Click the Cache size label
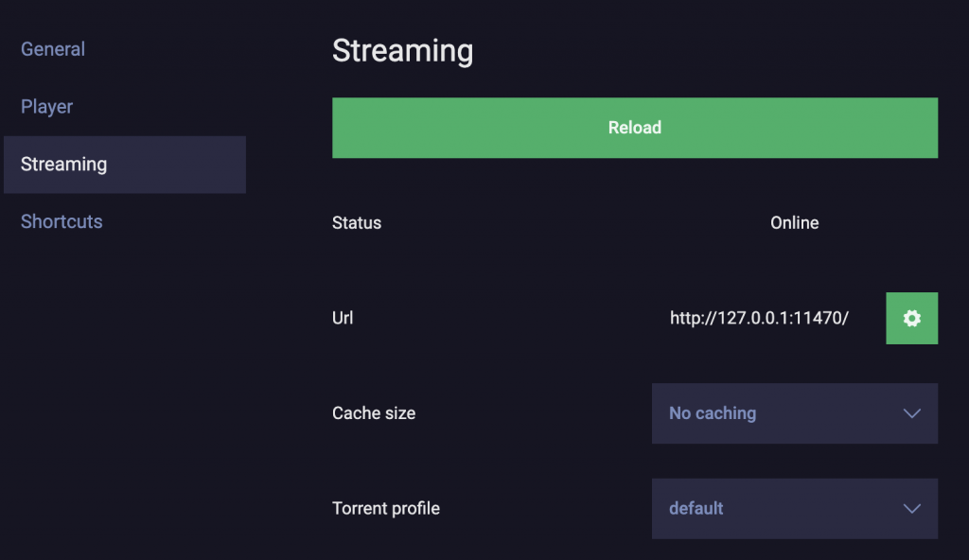The image size is (969, 560). [374, 412]
